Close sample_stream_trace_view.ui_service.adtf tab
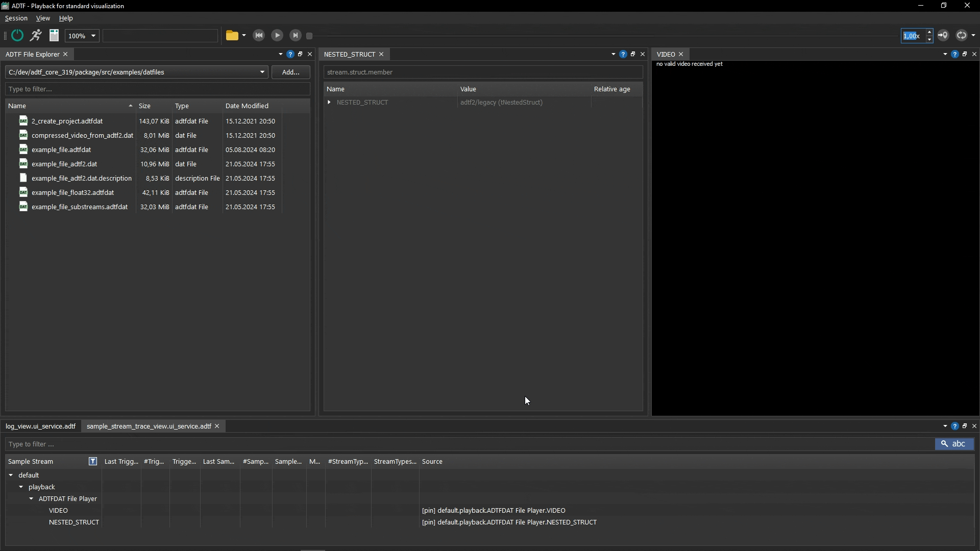 point(217,426)
